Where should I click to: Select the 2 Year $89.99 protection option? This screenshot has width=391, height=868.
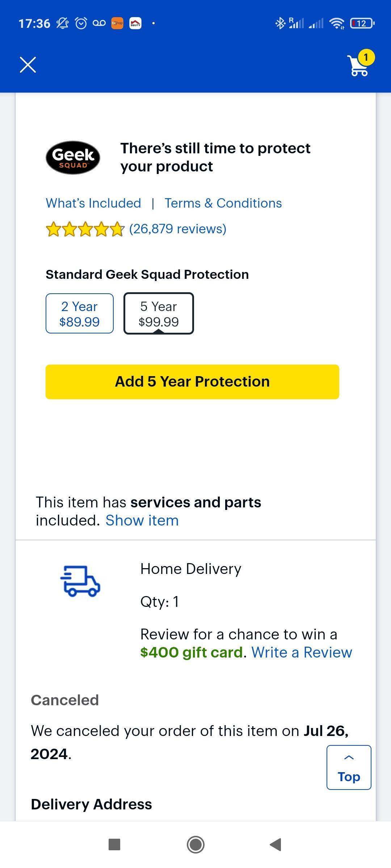point(79,313)
